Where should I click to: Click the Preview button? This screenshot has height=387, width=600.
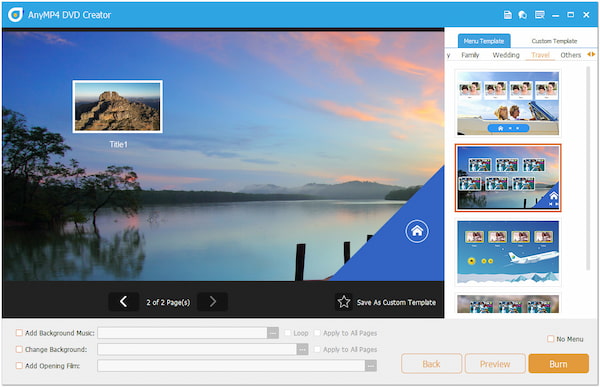(495, 364)
